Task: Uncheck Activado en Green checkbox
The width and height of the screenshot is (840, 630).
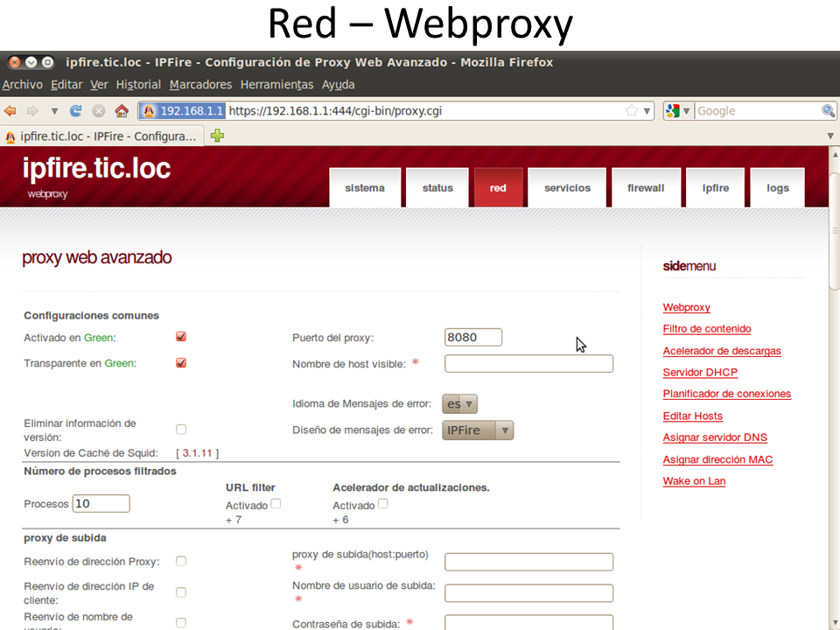Action: (x=181, y=337)
